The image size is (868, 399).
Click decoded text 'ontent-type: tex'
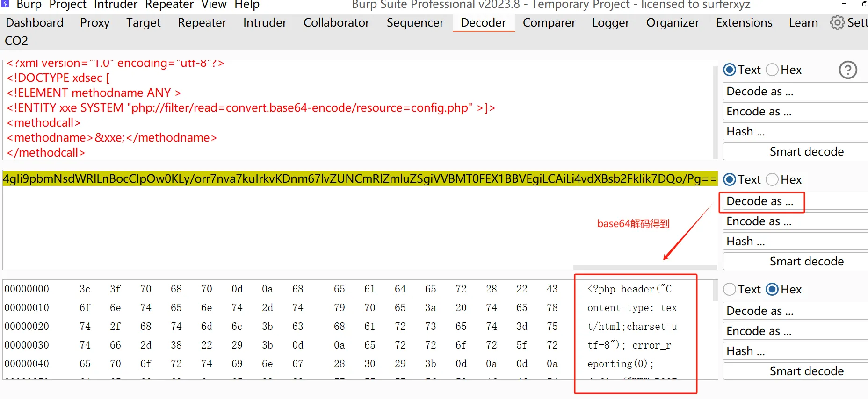[x=632, y=308]
